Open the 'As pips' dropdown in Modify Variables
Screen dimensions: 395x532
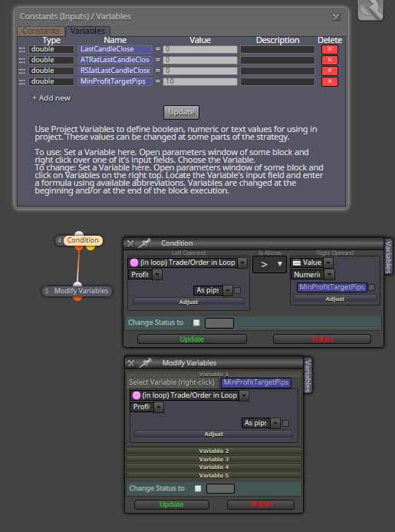[x=275, y=424]
